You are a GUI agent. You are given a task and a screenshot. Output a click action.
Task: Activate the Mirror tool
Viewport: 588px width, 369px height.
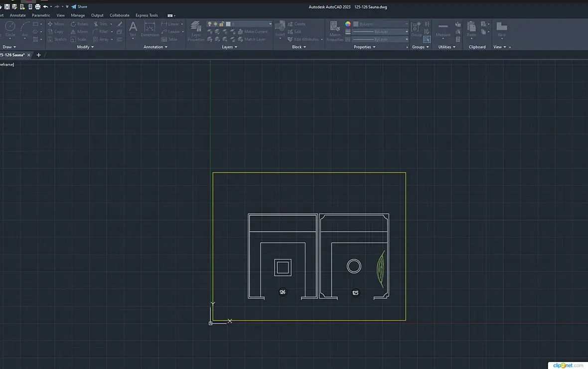tap(80, 31)
